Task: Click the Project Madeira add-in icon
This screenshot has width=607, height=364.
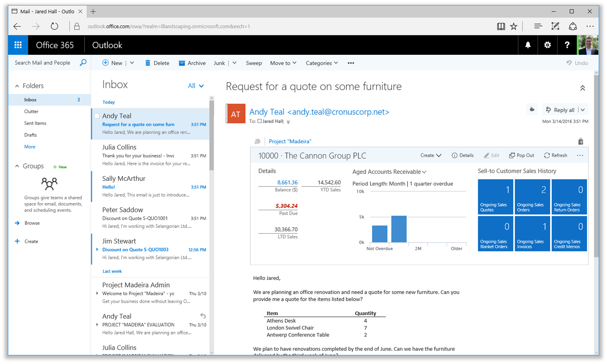Action: pos(257,141)
